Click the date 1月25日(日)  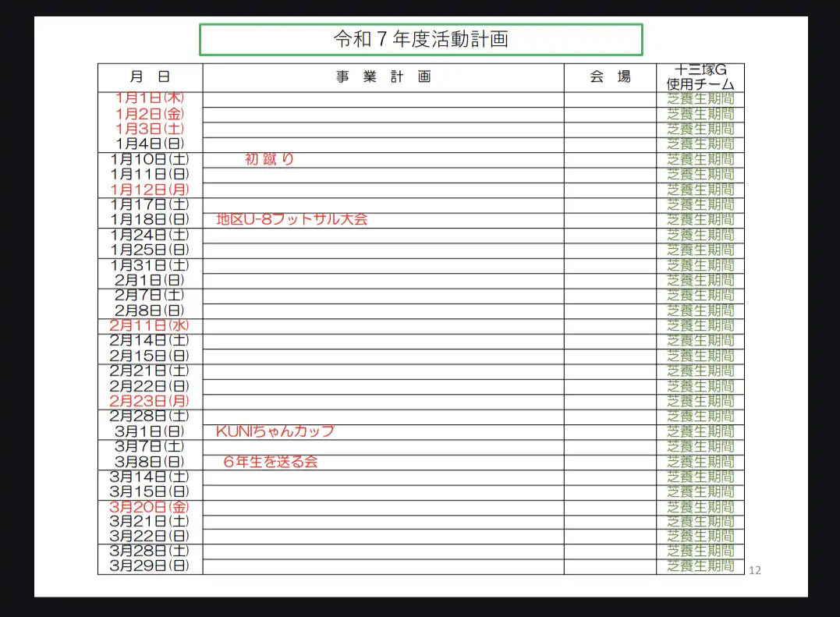tap(150, 250)
